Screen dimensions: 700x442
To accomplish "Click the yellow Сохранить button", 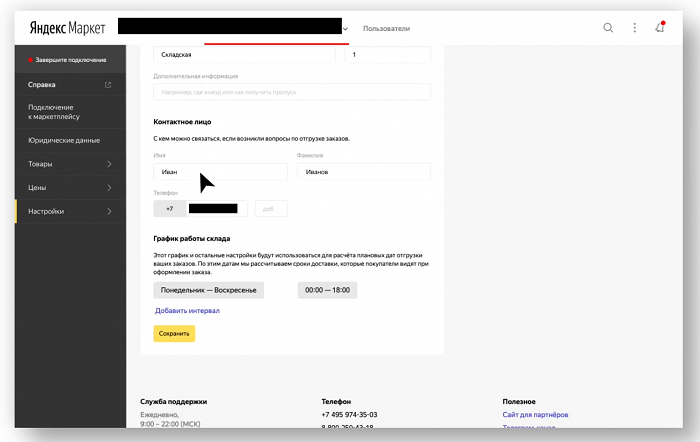I will [x=174, y=334].
